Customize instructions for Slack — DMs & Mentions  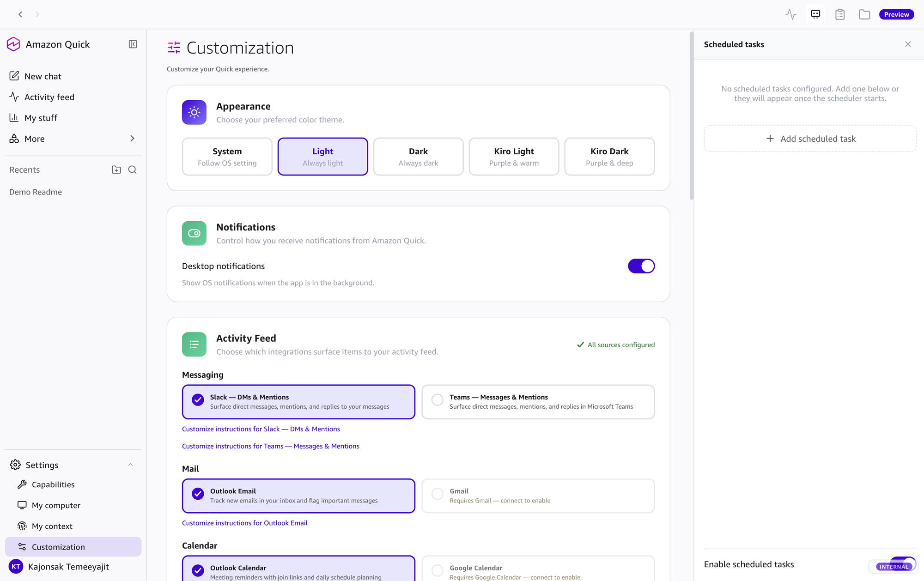tap(261, 429)
